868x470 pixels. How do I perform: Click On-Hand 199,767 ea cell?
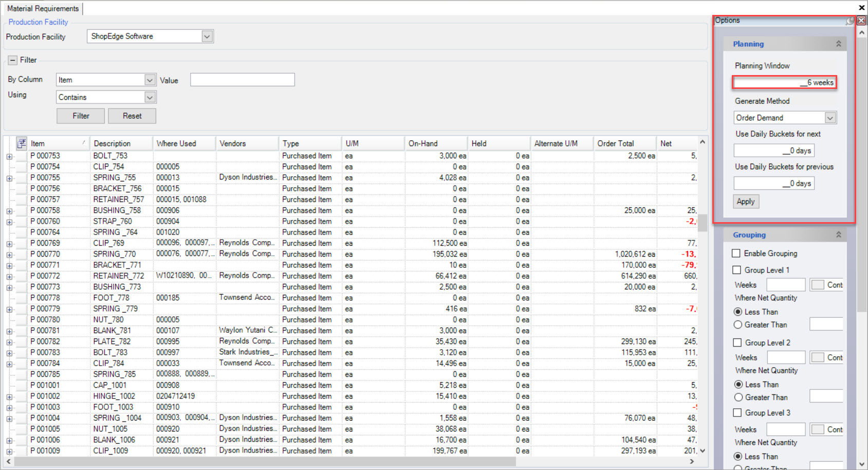pyautogui.click(x=436, y=451)
